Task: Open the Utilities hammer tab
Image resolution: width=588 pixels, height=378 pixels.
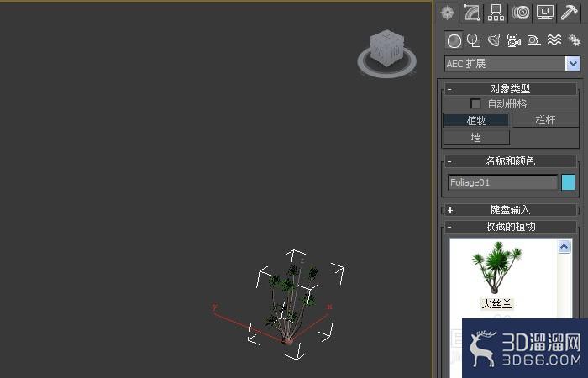Action: 570,13
